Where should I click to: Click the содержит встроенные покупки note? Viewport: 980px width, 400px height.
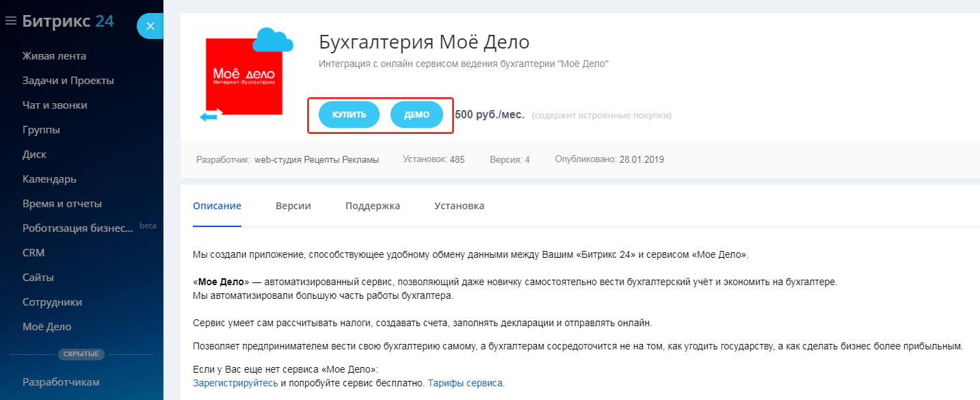tap(602, 116)
